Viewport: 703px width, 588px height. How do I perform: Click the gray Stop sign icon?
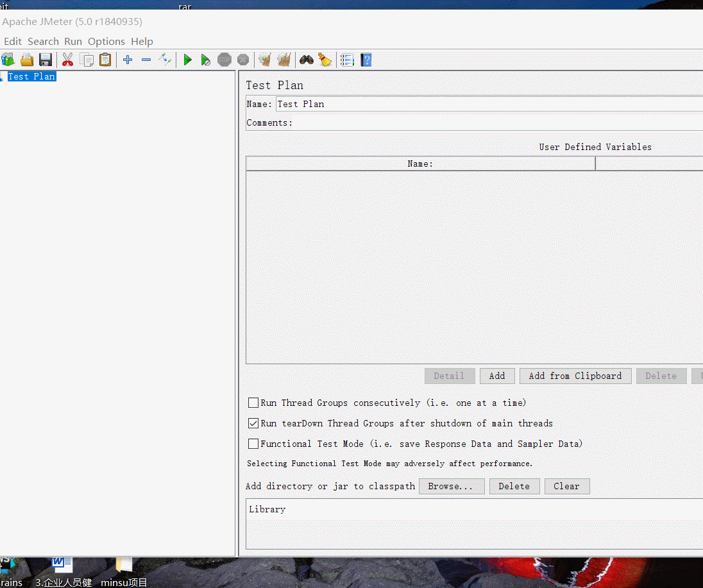pos(224,60)
